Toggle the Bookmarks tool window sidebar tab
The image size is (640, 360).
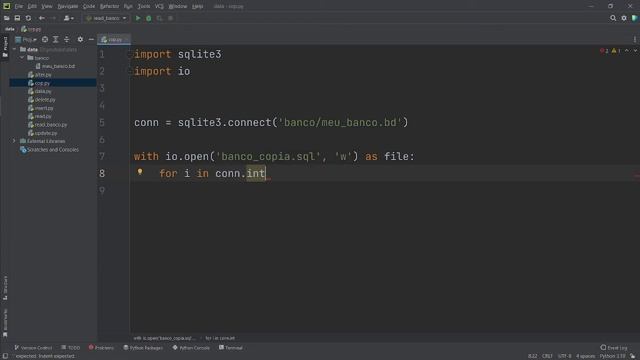[x=5, y=323]
